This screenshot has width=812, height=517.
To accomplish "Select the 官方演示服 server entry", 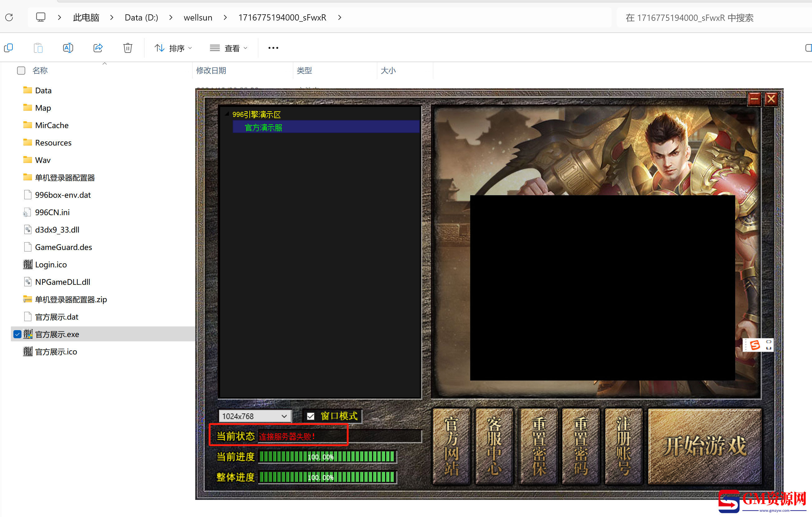I will pos(326,127).
